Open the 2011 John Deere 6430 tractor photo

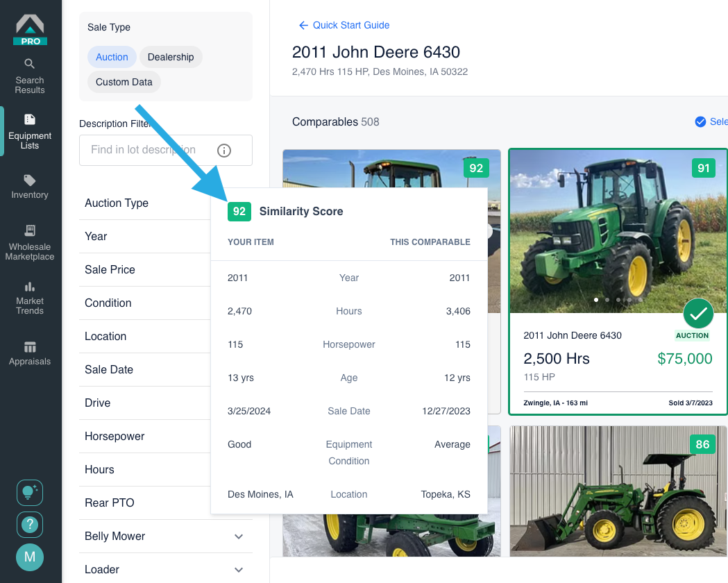[x=618, y=231]
